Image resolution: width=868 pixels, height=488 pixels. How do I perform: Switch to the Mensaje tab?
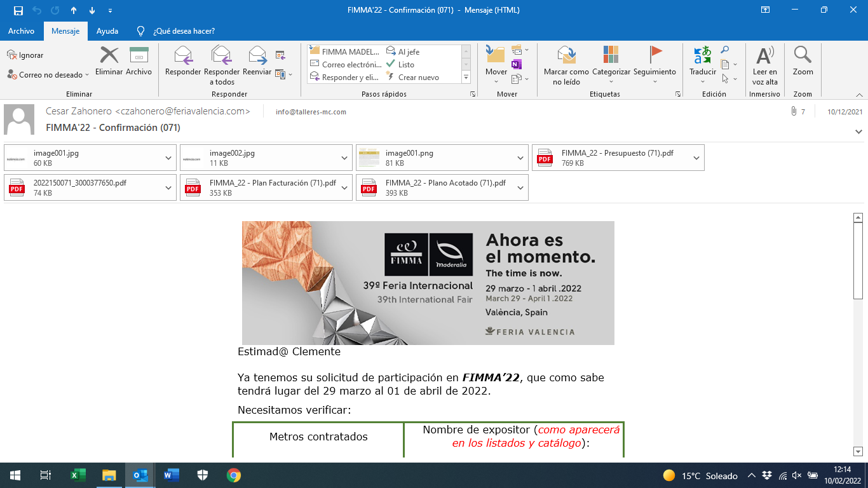[x=65, y=30]
